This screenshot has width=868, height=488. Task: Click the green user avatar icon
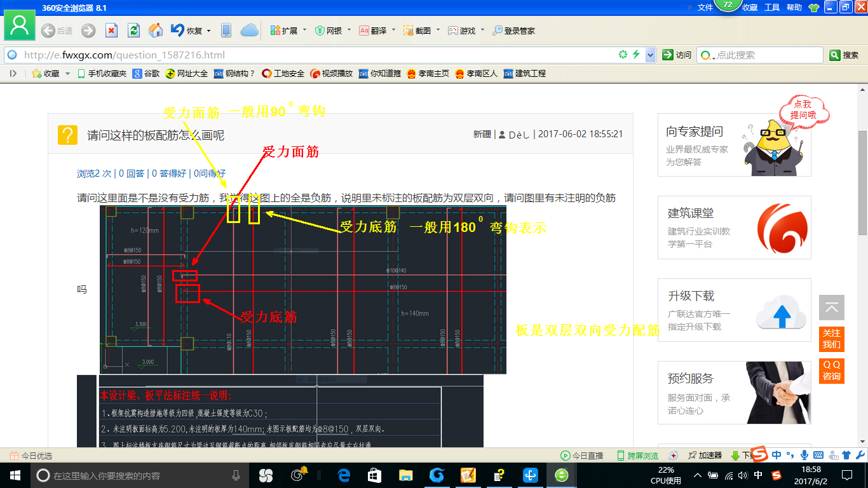tap(20, 26)
